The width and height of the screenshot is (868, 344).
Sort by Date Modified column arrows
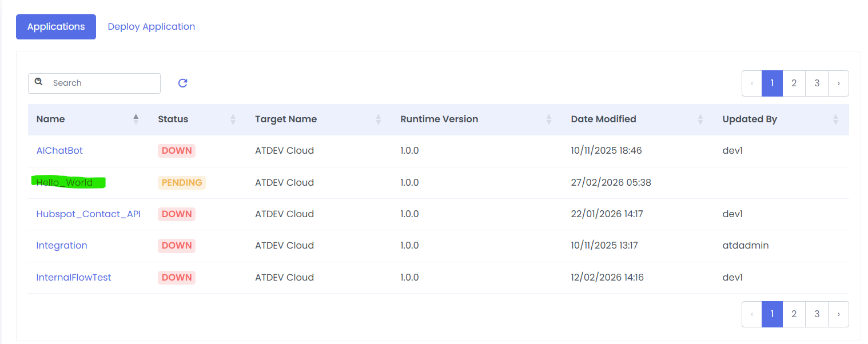click(x=700, y=119)
